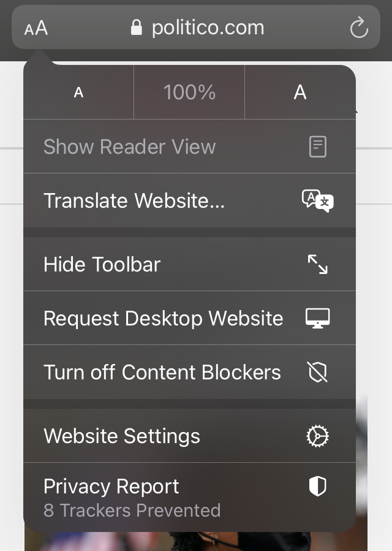Tap the politico.com address field
392x551 pixels.
pyautogui.click(x=208, y=28)
